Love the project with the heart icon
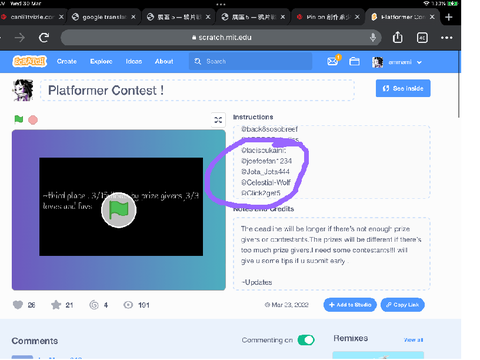This screenshot has height=360, width=480. click(18, 305)
